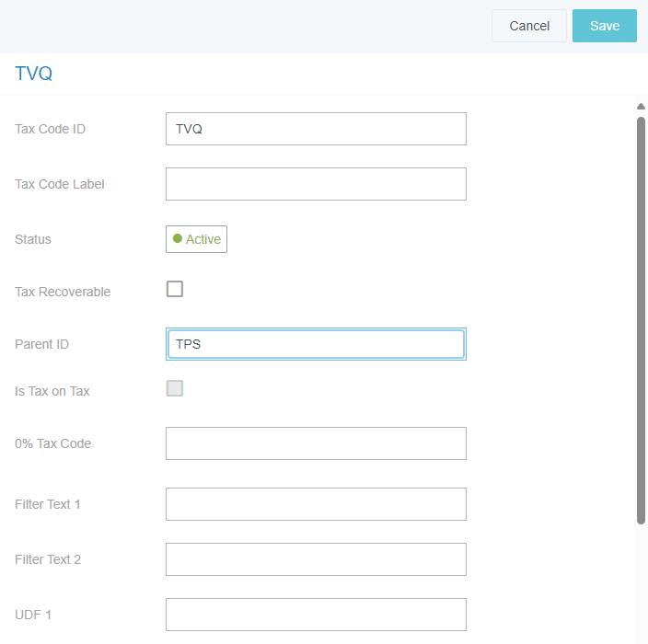The height and width of the screenshot is (644, 648).
Task: Select the Parent ID field containing TPS
Action: (316, 344)
